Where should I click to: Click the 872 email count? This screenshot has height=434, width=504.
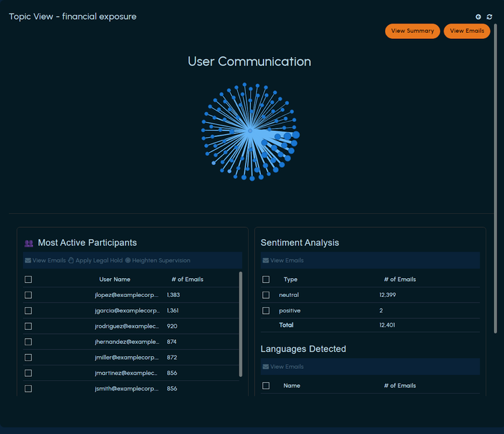(x=171, y=357)
